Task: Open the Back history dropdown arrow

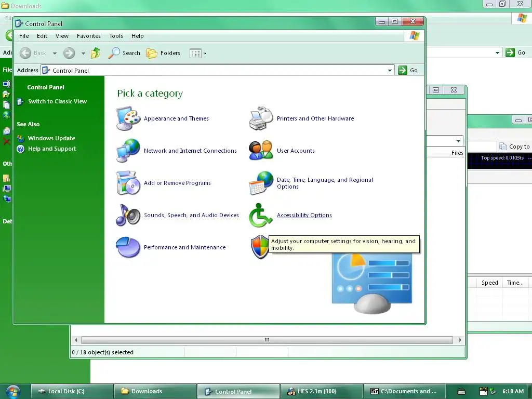Action: pyautogui.click(x=55, y=54)
